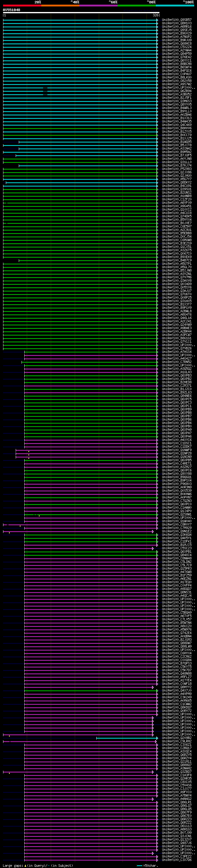The image size is (197, 868).
Task: Select hit UniRef100_Q6ZB94
Action: pos(177,91)
